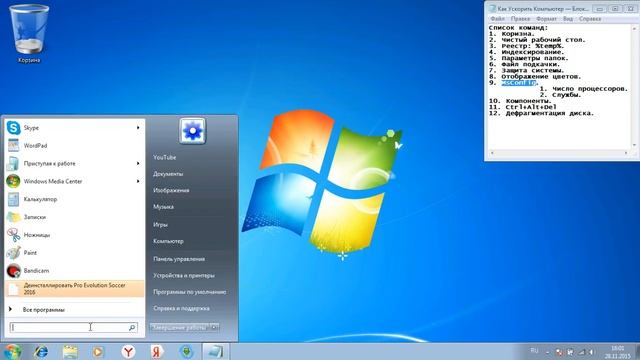
Task: Open YouTube user folder in Start menu
Action: pos(164,157)
